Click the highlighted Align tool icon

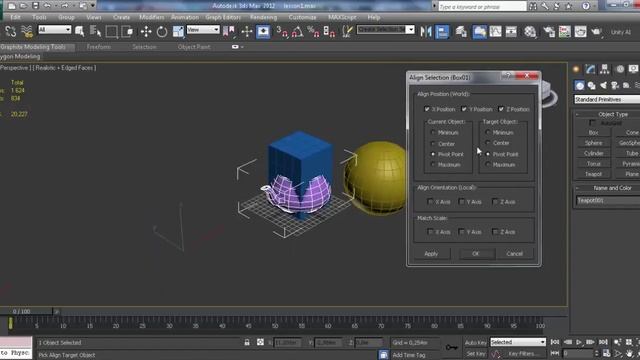(x=442, y=31)
